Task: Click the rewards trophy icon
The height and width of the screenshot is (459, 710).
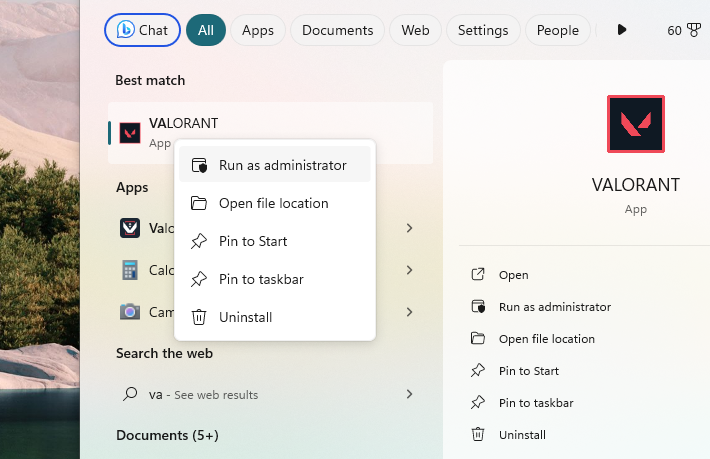Action: [693, 30]
